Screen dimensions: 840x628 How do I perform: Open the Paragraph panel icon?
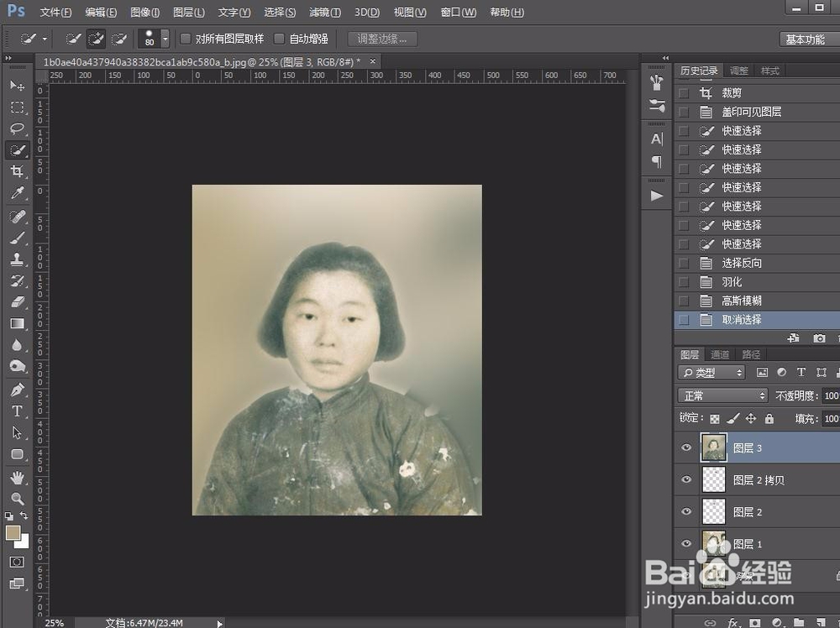tap(657, 162)
